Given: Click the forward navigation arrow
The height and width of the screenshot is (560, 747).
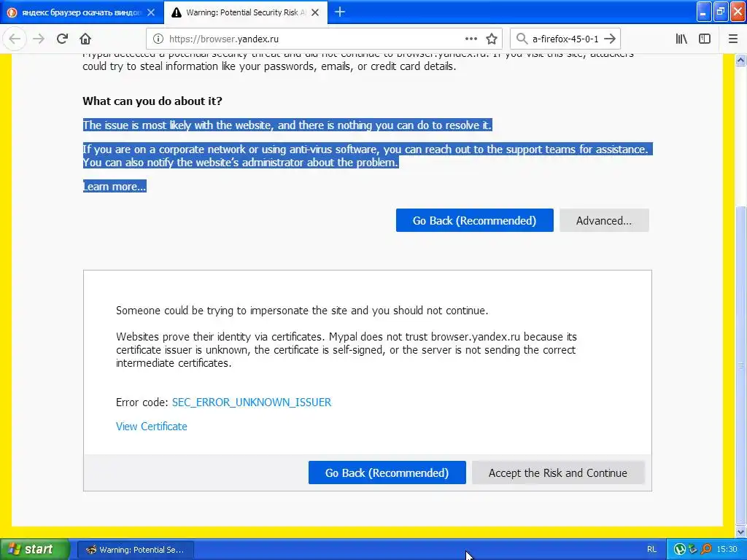Looking at the screenshot, I should click(39, 39).
